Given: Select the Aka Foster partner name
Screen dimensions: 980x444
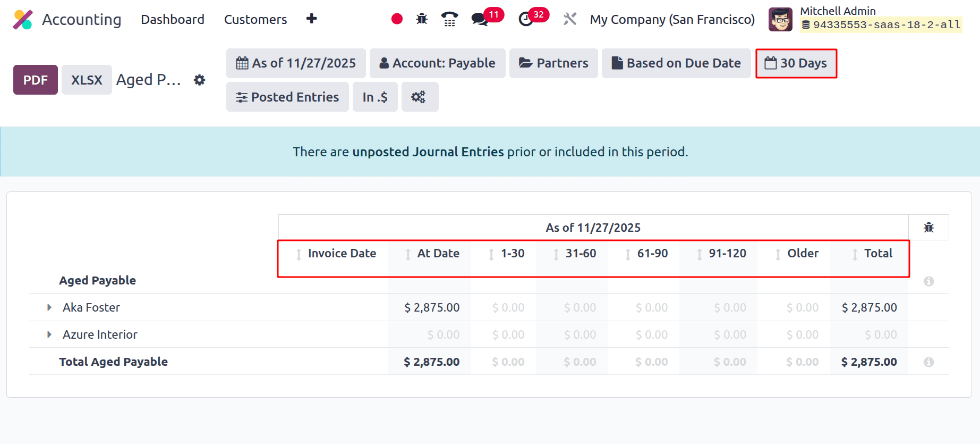Looking at the screenshot, I should [91, 307].
